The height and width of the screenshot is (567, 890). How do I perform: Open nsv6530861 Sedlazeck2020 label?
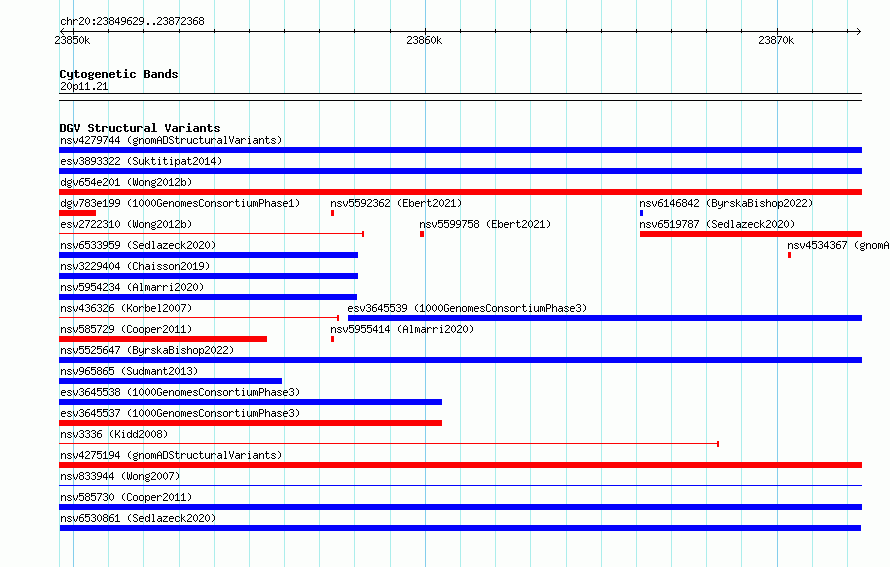coord(138,518)
